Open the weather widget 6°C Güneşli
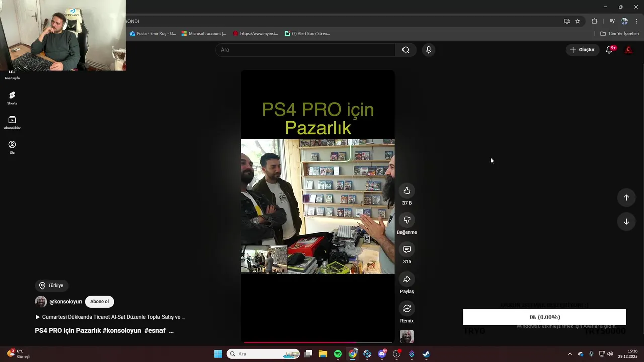The image size is (644, 362). (x=19, y=354)
